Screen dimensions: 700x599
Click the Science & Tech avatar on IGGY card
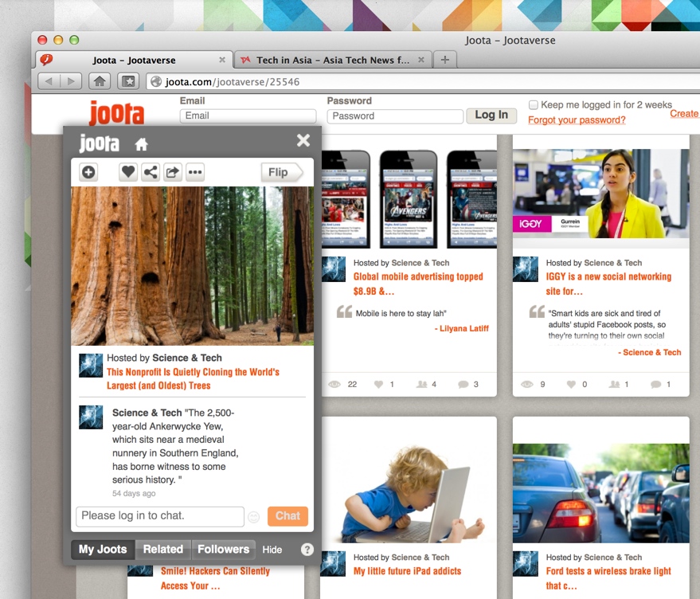[x=526, y=269]
